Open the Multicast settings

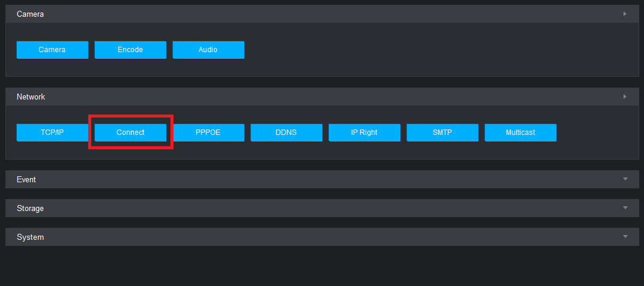click(x=520, y=133)
